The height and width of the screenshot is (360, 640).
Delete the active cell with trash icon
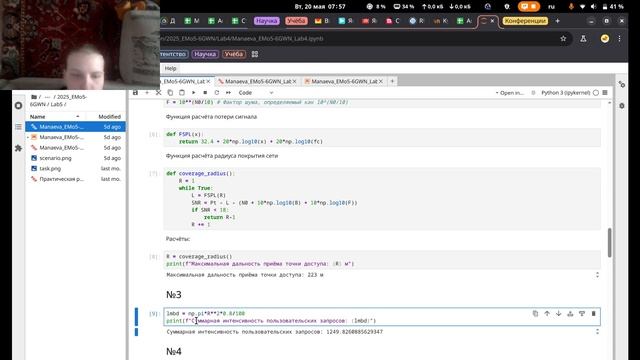pos(593,313)
